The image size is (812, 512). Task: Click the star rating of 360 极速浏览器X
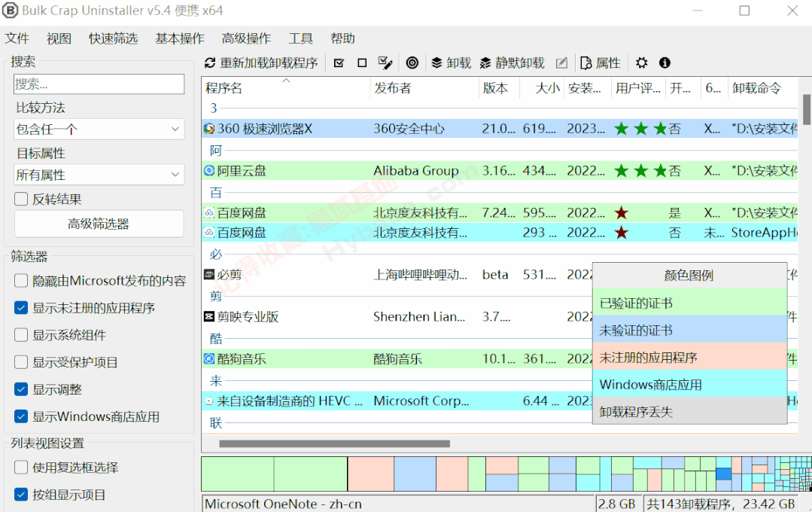click(x=640, y=129)
